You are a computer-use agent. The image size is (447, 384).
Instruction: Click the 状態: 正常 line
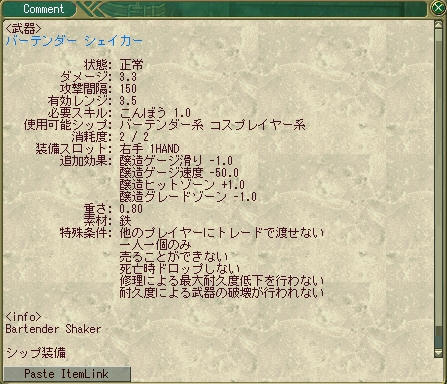[114, 65]
